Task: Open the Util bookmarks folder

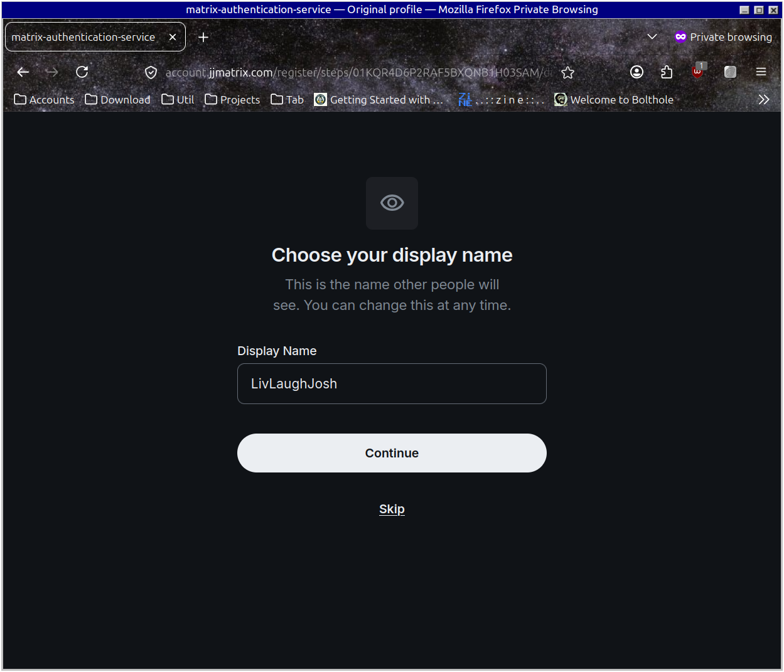Action: 178,100
